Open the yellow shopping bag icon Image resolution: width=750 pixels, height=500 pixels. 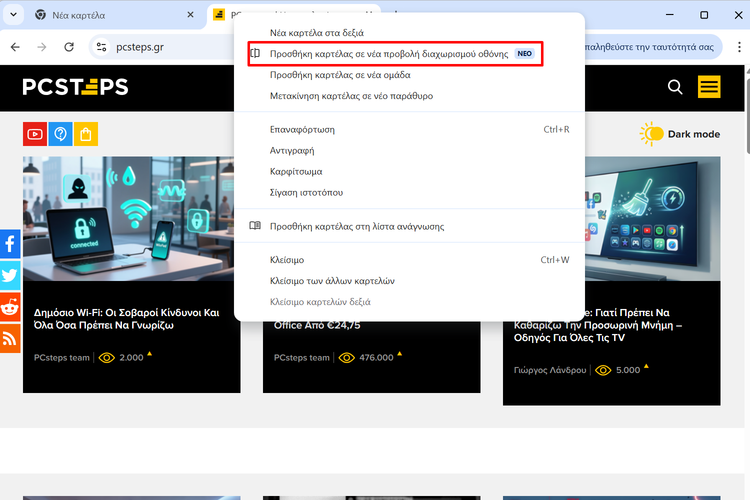86,134
